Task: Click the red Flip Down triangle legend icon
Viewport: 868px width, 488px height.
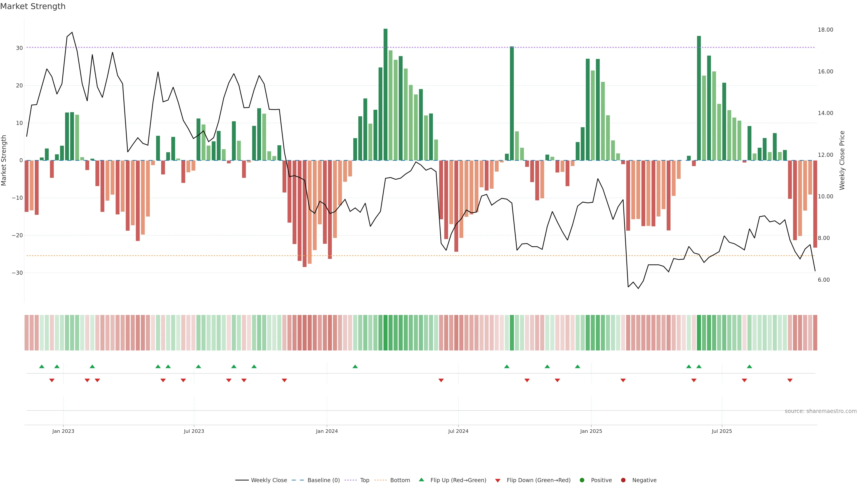Action: tap(498, 481)
